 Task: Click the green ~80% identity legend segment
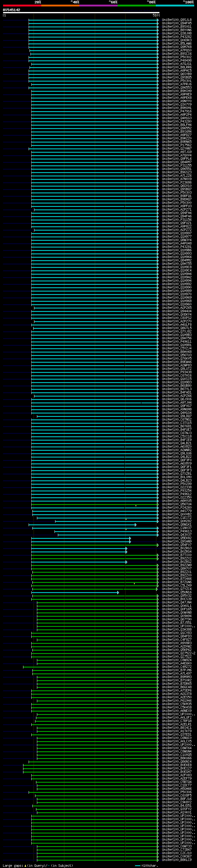point(137,6)
